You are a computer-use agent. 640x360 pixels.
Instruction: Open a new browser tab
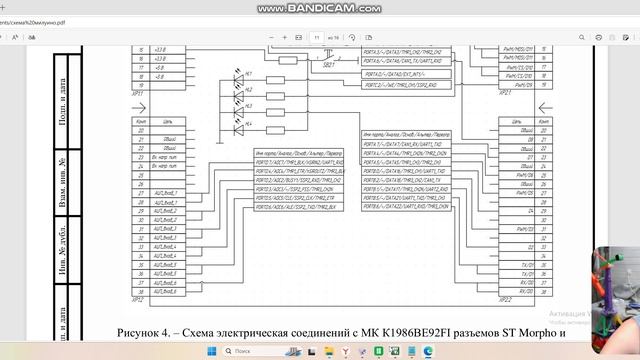[2, 7]
